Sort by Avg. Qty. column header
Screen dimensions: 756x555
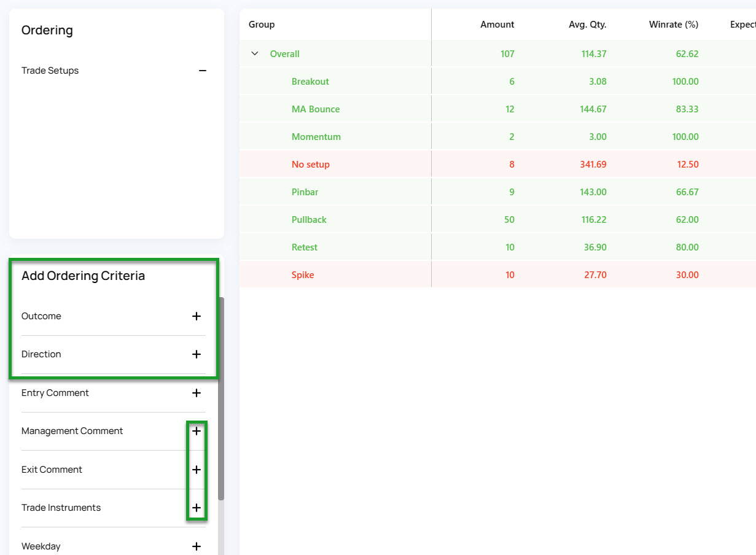tap(587, 25)
